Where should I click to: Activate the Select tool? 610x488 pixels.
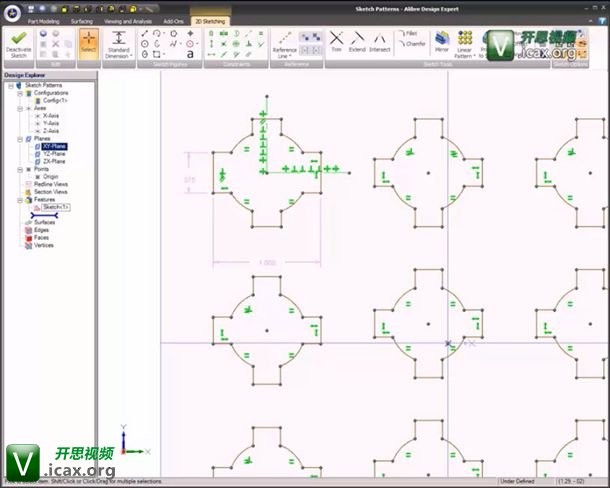pos(88,43)
